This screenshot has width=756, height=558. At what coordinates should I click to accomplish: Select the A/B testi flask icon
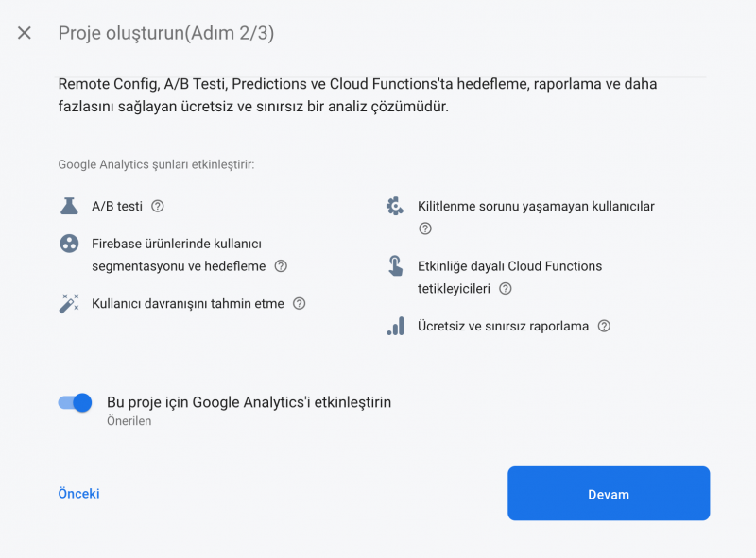(68, 206)
